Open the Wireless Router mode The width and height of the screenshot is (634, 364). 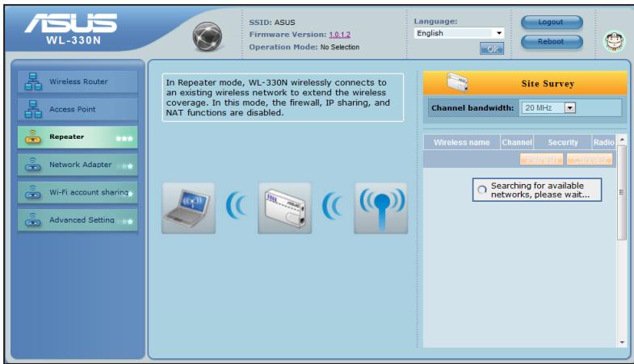[78, 82]
